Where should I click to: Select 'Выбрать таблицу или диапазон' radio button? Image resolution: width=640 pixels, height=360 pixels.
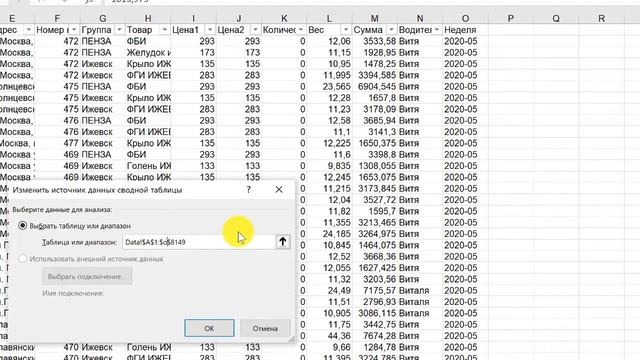pyautogui.click(x=23, y=225)
